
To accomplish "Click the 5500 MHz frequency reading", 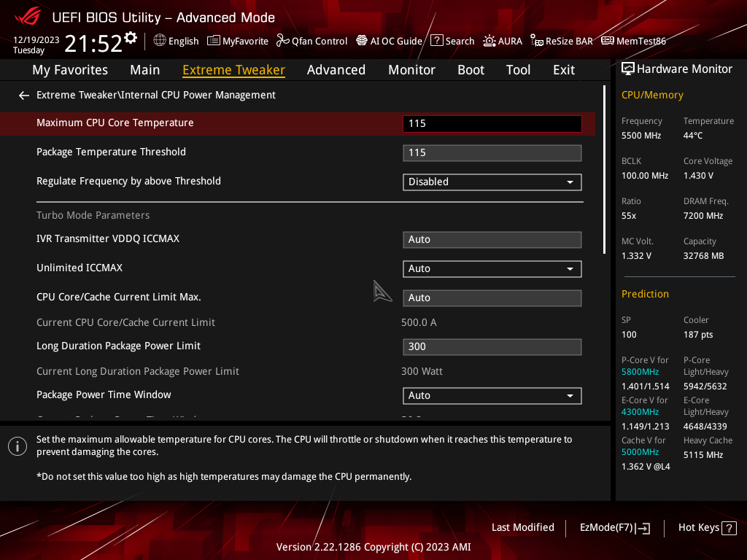I will [x=640, y=136].
